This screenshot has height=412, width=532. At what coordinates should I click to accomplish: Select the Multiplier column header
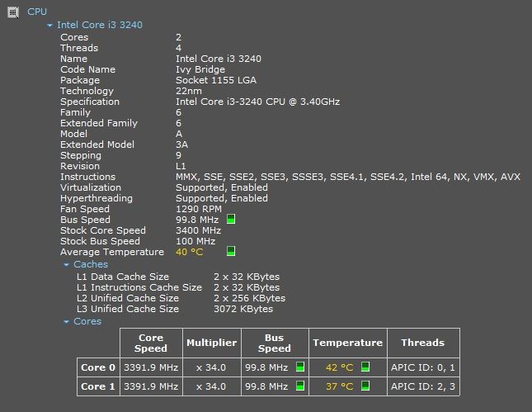212,343
